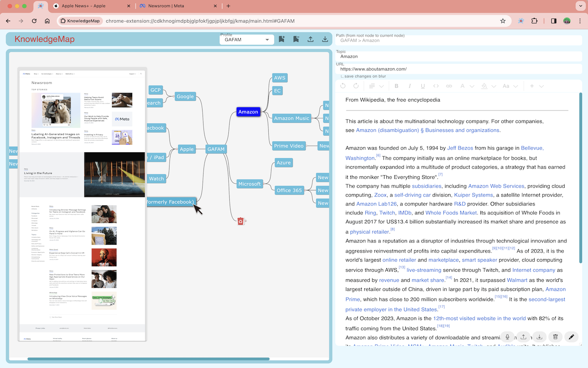Open the Profile dropdown showing GAFAM
Image resolution: width=588 pixels, height=368 pixels.
point(246,39)
